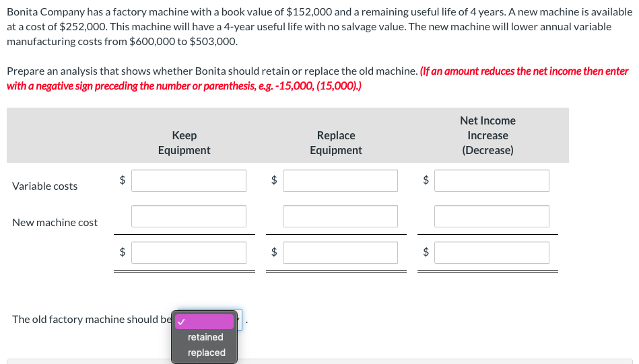Image resolution: width=639 pixels, height=364 pixels.
Task: Click the total Net Income Increase field
Action: point(492,253)
